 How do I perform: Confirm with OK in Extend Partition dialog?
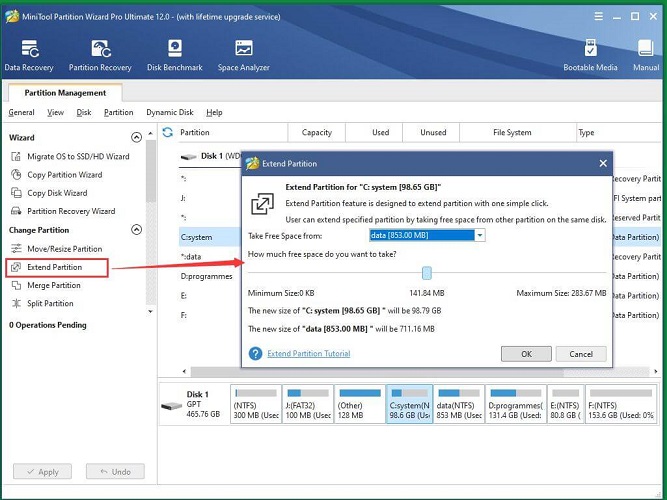coord(526,354)
